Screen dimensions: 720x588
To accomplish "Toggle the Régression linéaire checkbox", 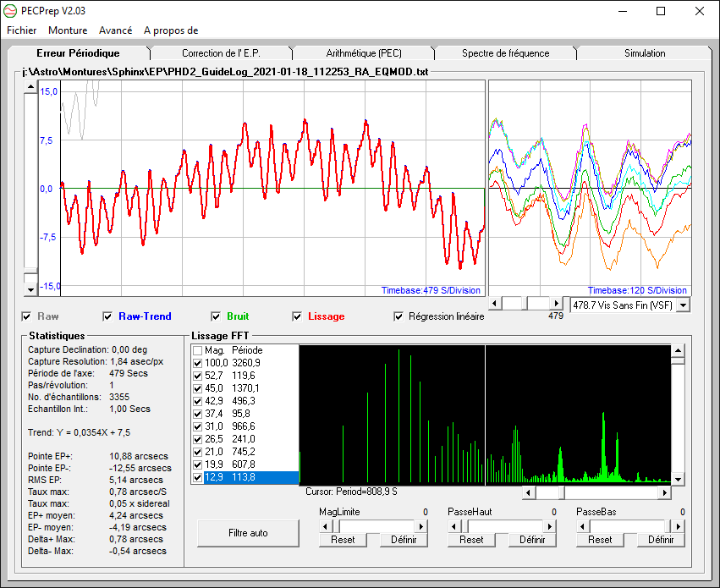I will [398, 316].
